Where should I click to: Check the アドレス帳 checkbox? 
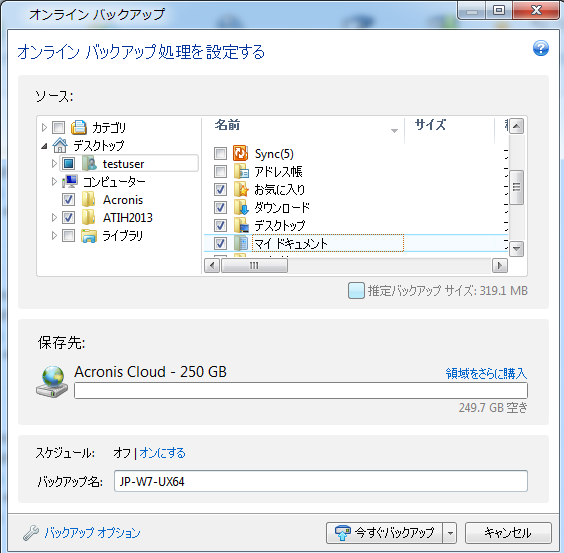(220, 171)
